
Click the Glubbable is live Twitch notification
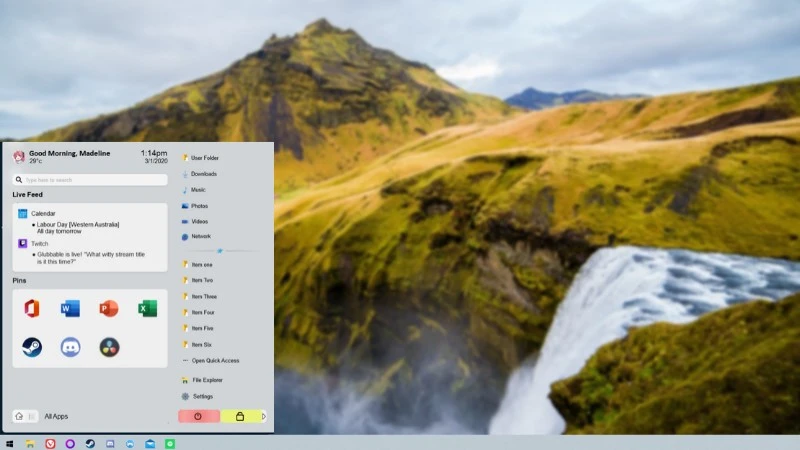(89, 258)
